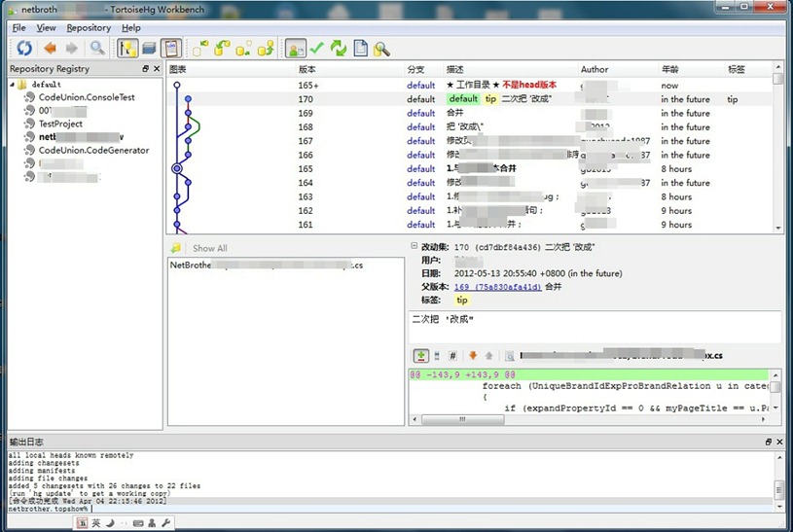Select the Revision Details user icon
793x532 pixels.
tap(296, 48)
